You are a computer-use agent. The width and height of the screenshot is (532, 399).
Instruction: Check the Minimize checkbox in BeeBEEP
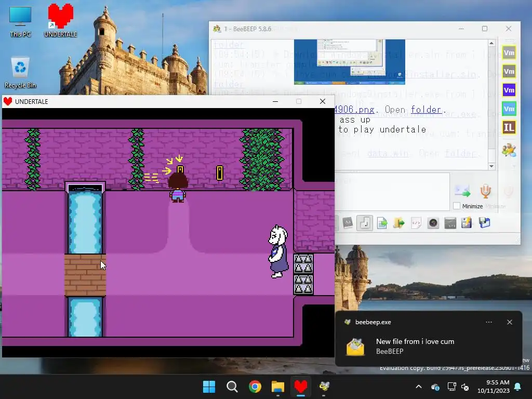[x=457, y=206]
